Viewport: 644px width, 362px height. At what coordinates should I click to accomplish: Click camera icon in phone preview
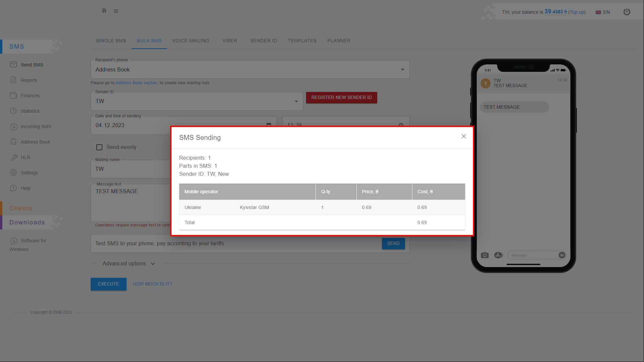[485, 255]
